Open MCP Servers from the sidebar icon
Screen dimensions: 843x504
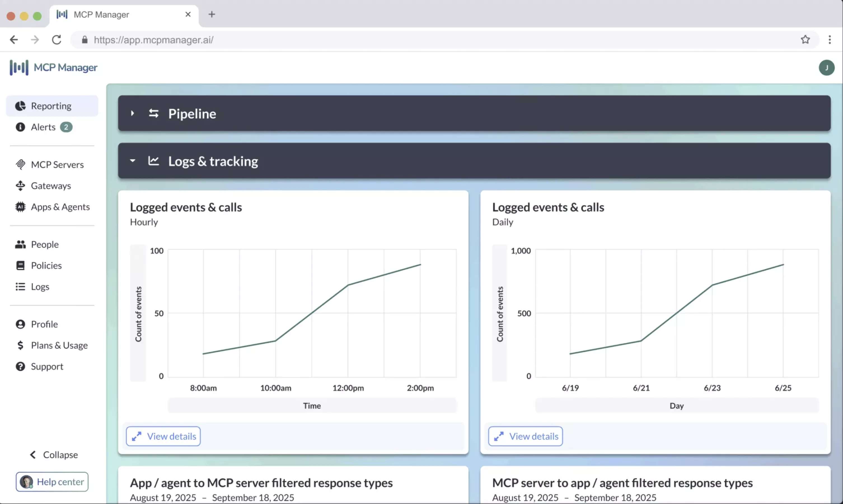click(20, 164)
